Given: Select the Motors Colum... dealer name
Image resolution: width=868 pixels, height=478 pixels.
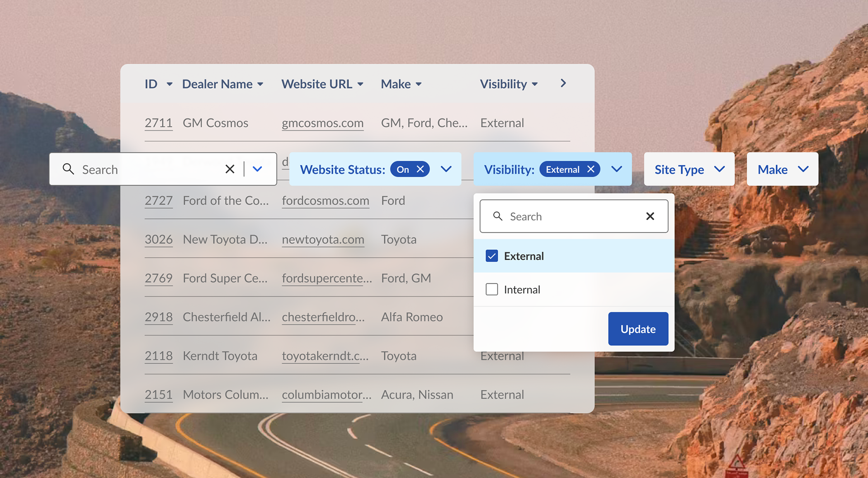Looking at the screenshot, I should pyautogui.click(x=226, y=395).
